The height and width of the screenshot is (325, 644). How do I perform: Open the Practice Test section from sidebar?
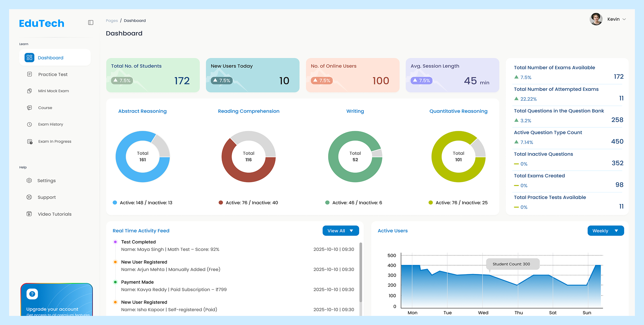[x=30, y=74]
